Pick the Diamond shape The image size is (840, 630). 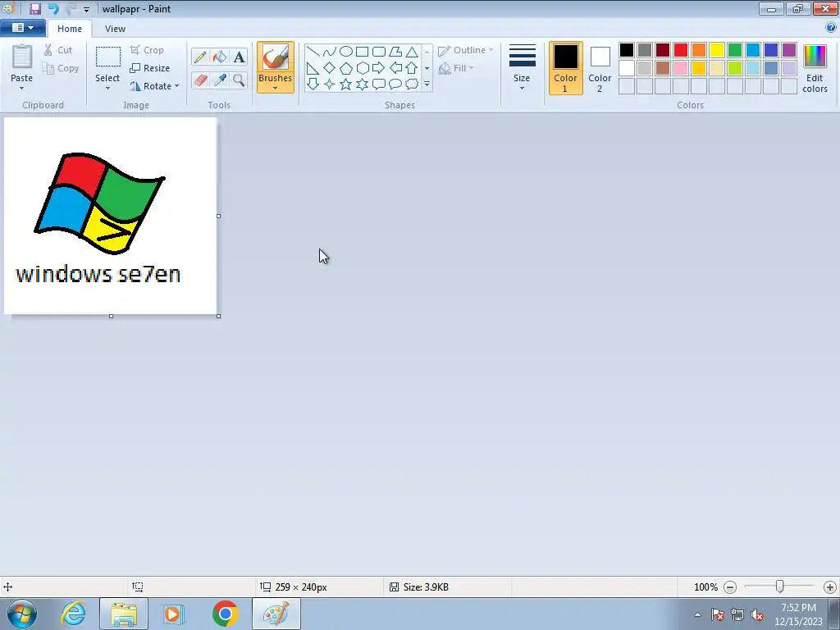pyautogui.click(x=330, y=68)
